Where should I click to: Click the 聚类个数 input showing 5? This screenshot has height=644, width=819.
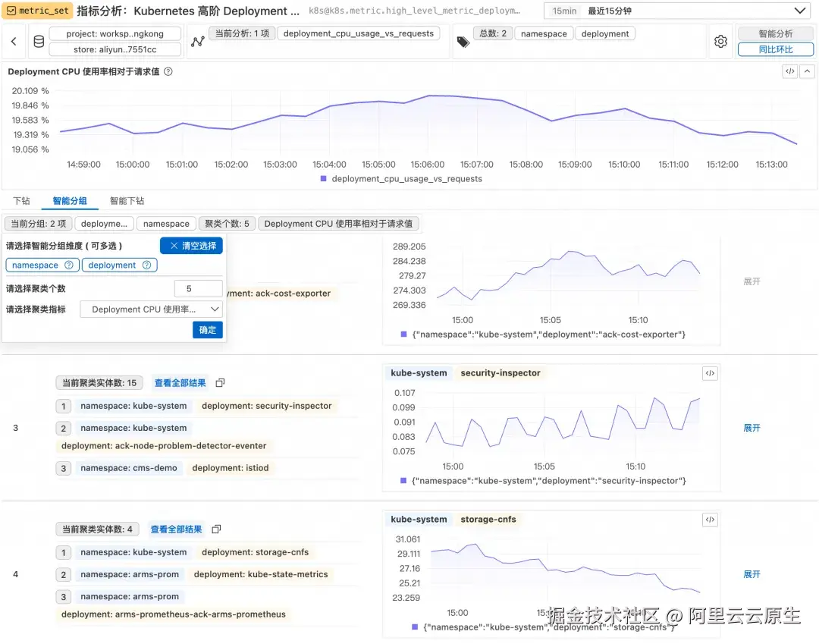(198, 288)
